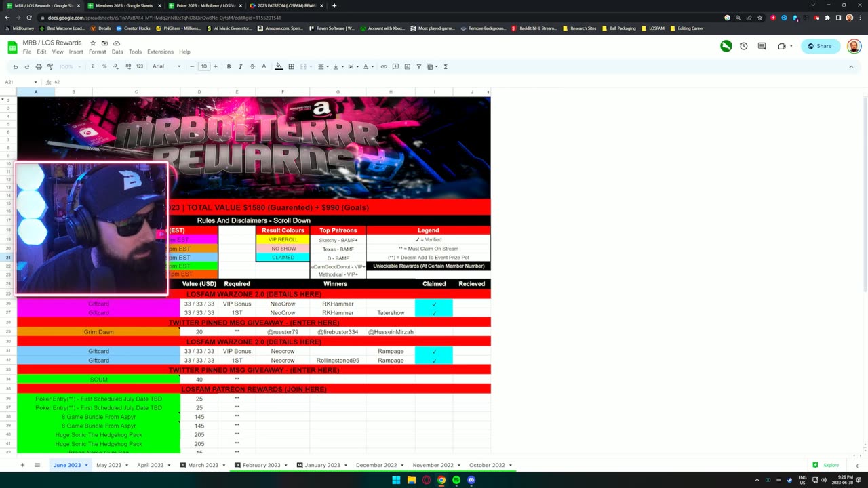Open filter views dropdown
868x488 pixels.
coord(431,66)
